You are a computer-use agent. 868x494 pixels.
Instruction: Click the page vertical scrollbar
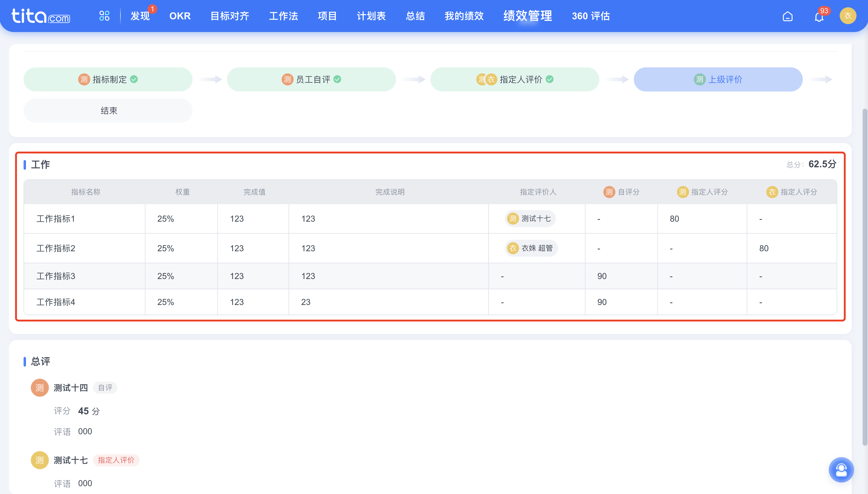point(865,277)
